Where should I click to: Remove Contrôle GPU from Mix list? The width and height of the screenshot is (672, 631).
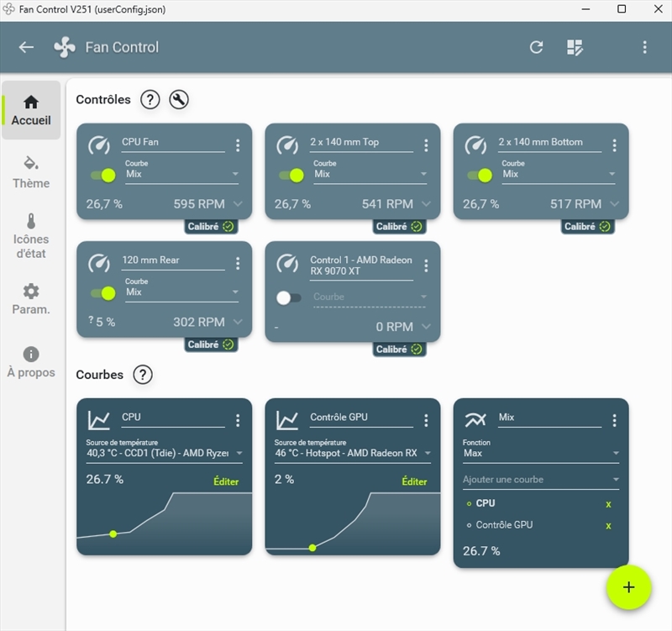click(x=608, y=526)
